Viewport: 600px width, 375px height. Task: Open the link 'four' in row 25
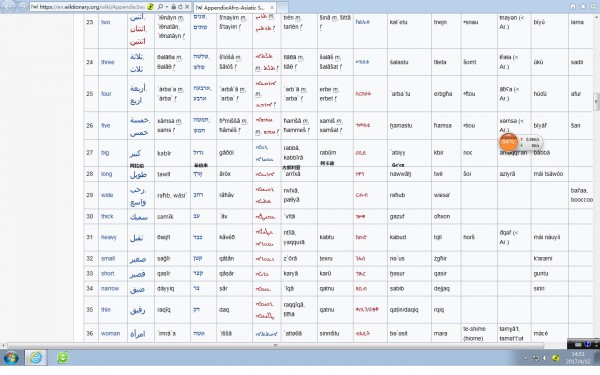pos(106,94)
